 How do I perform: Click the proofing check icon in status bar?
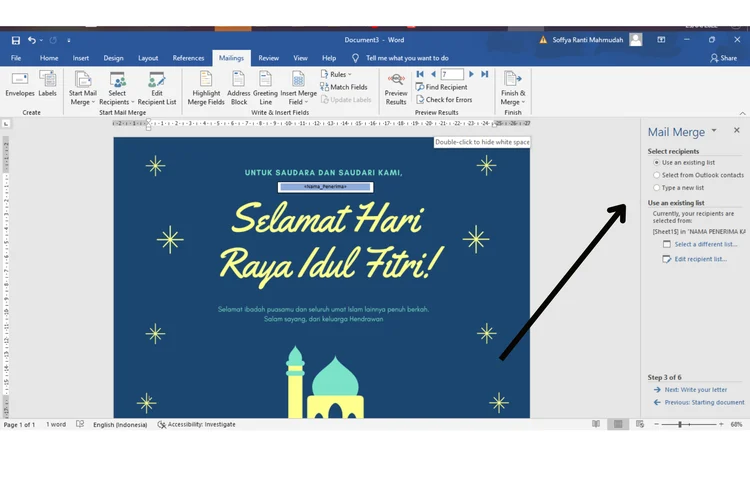(x=80, y=424)
